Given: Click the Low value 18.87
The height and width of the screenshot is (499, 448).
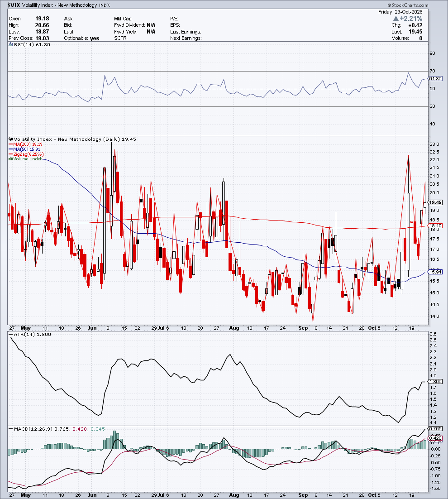Looking at the screenshot, I should coord(42,32).
